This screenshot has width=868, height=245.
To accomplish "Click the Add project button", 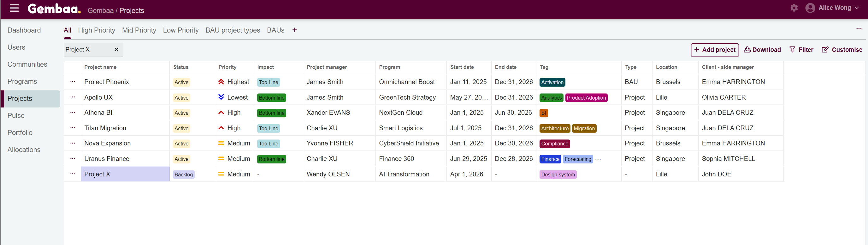I will 714,50.
